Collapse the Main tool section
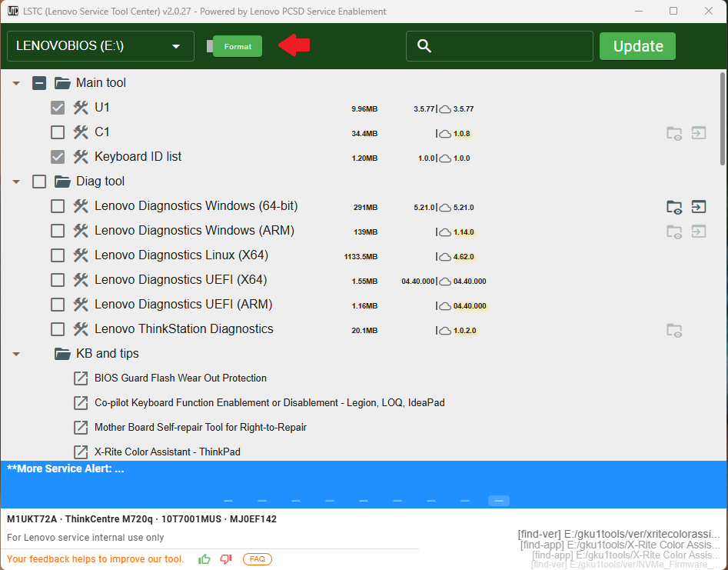Screen dimensions: 728x570 (x=16, y=83)
